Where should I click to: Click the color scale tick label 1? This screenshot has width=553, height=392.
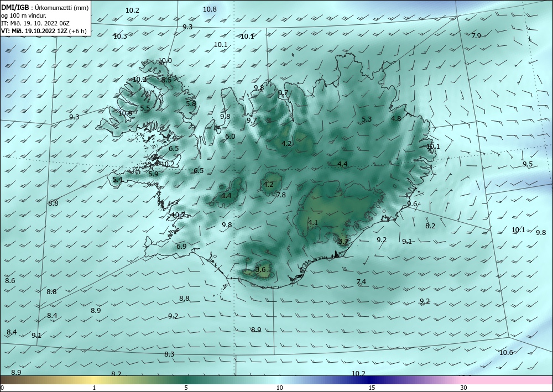(x=94, y=388)
